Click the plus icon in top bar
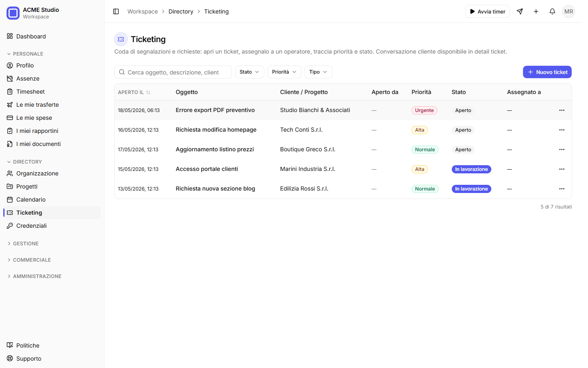The width and height of the screenshot is (588, 368). pos(536,11)
